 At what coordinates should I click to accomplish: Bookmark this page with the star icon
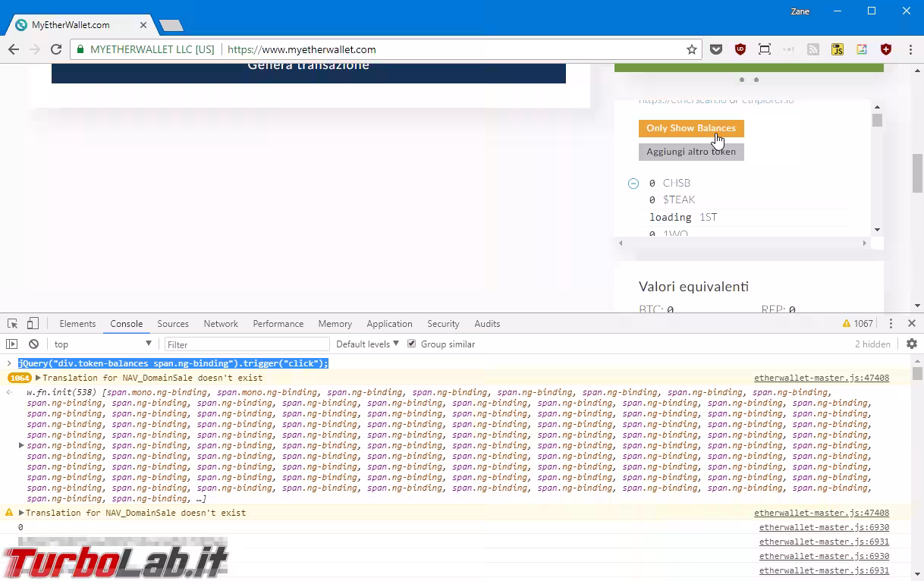692,49
